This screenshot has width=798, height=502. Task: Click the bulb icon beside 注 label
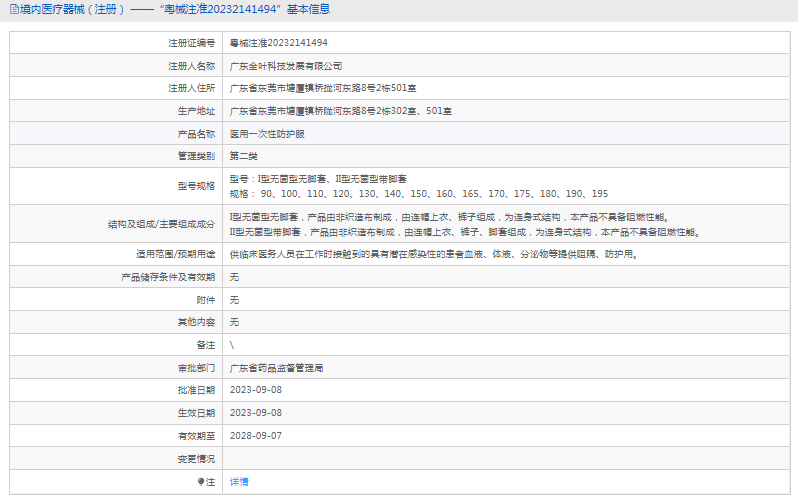[201, 482]
